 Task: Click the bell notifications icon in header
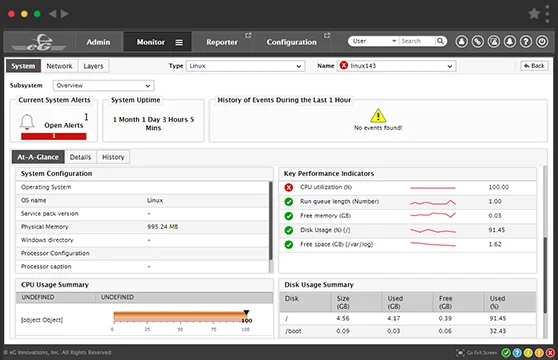click(x=510, y=42)
